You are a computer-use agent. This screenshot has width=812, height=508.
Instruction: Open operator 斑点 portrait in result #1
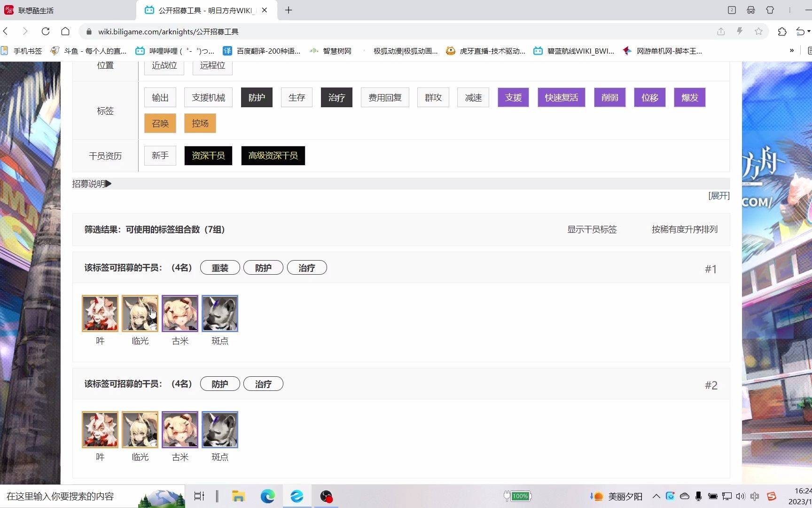coord(220,313)
